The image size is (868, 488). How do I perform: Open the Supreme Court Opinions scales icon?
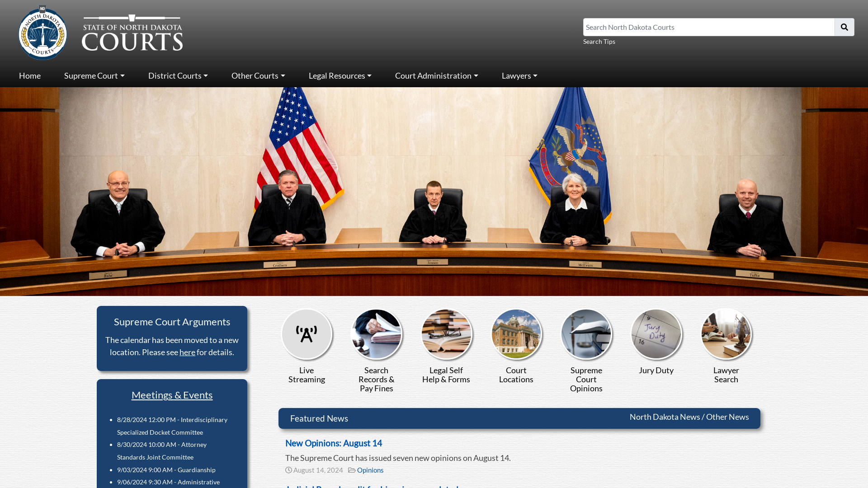click(x=586, y=334)
